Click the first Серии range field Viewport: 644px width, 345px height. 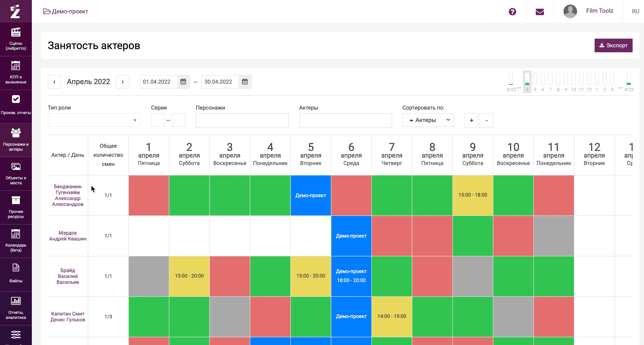point(158,120)
